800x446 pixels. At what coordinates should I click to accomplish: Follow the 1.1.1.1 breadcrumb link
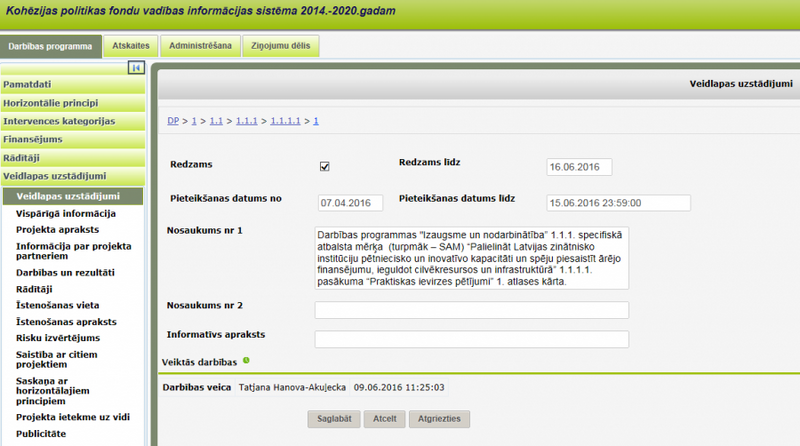(285, 121)
